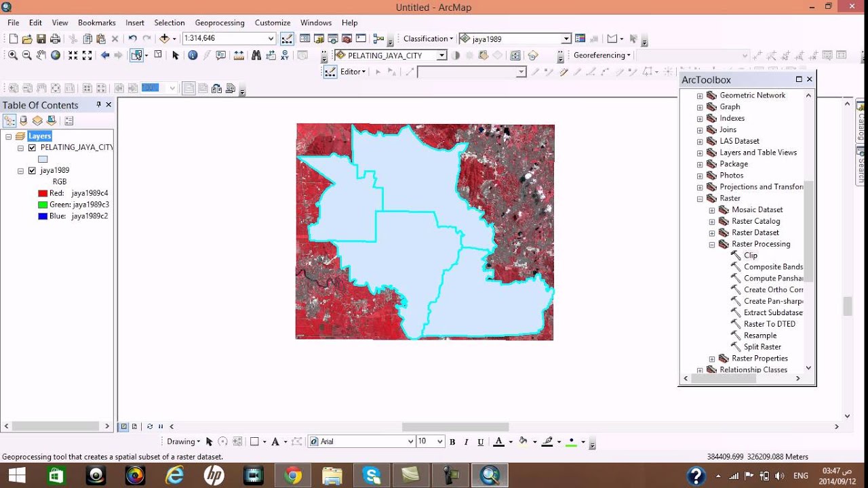Click the Full Extent globe icon
The image size is (868, 488).
coord(56,56)
